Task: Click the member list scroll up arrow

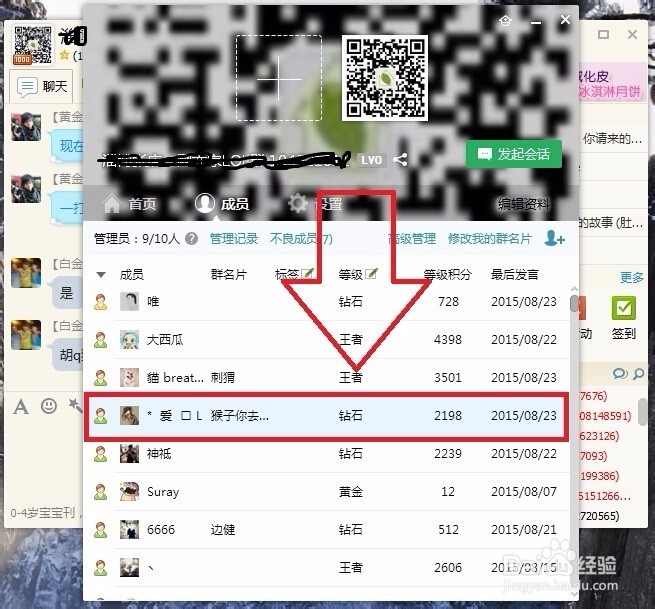Action: tap(574, 289)
